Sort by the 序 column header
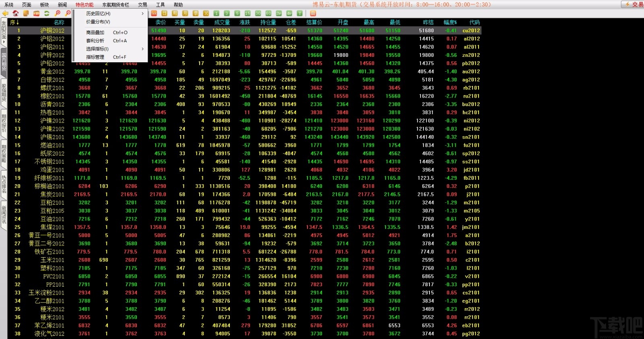The image size is (644, 339). click(x=14, y=22)
